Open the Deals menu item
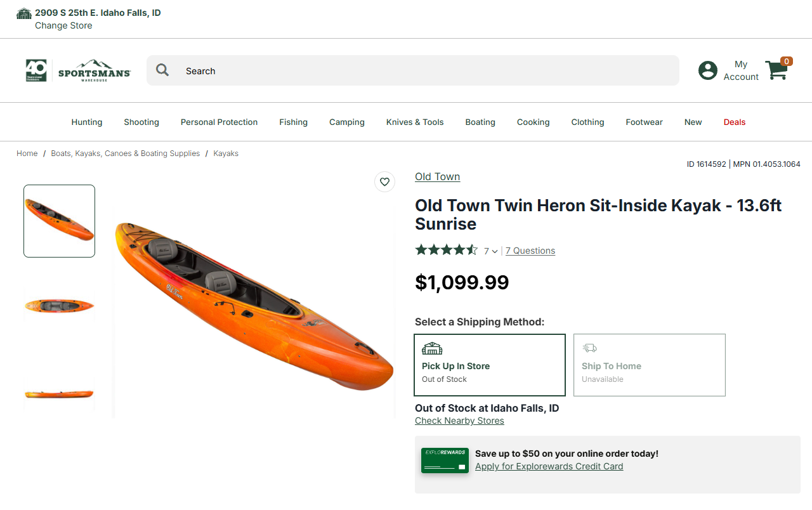The height and width of the screenshot is (510, 812). coord(735,122)
